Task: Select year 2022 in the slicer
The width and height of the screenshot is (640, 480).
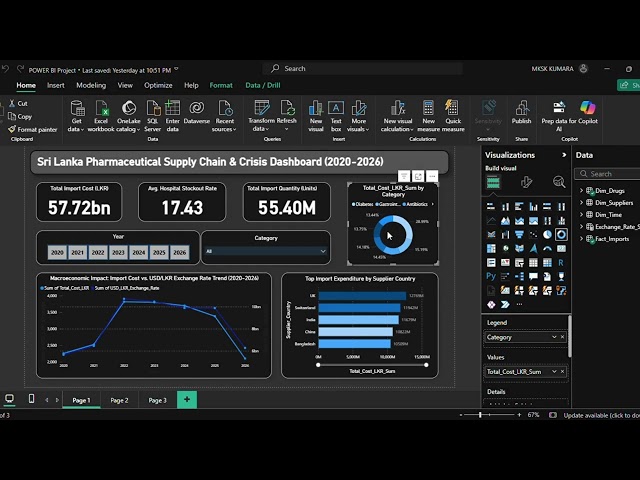Action: point(98,252)
